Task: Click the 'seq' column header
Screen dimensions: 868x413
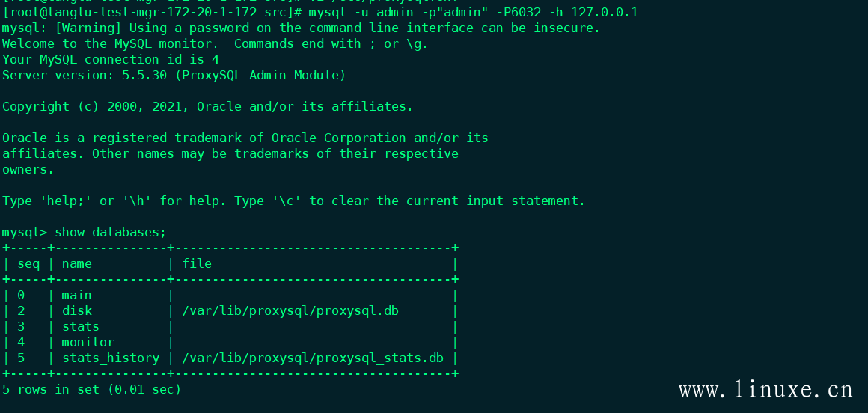Action: [x=28, y=263]
